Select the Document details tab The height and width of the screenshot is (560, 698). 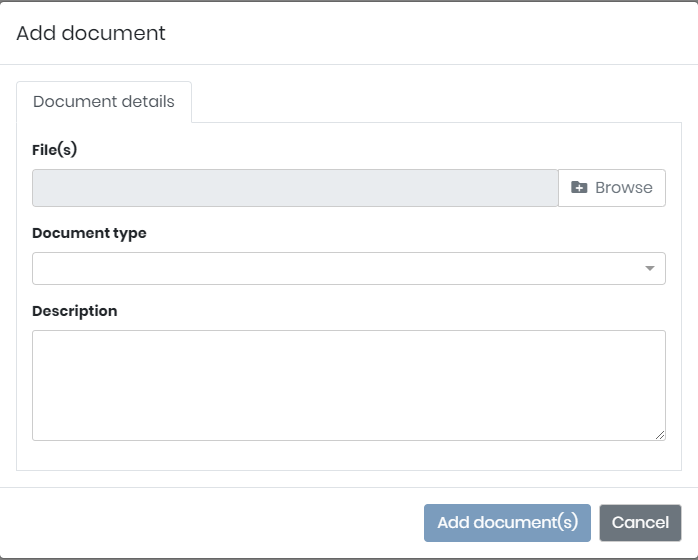pyautogui.click(x=104, y=101)
